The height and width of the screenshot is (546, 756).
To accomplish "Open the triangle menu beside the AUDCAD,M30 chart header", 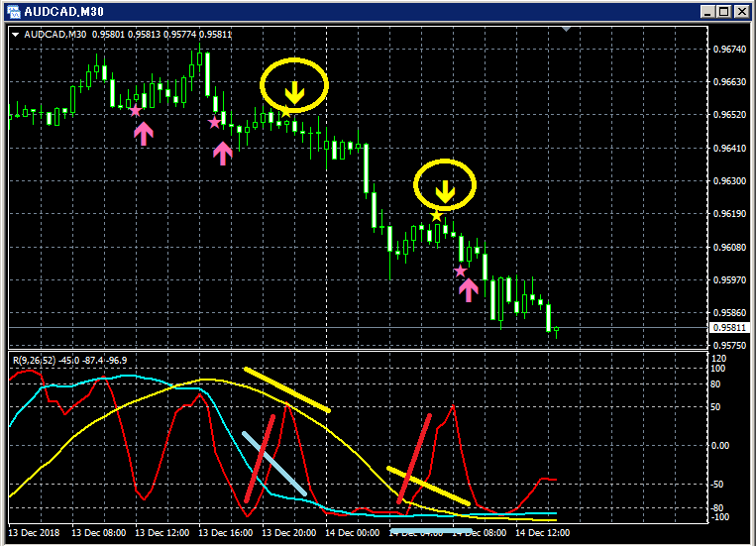I will [15, 35].
